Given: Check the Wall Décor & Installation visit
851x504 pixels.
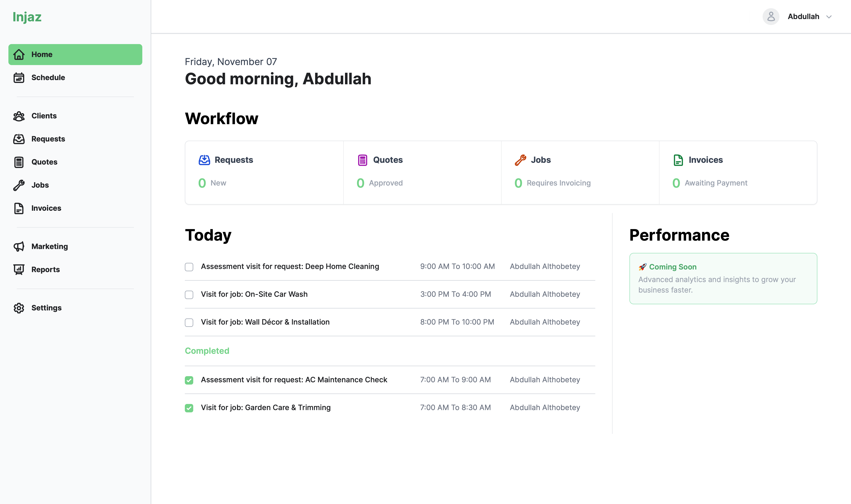Looking at the screenshot, I should click(189, 323).
